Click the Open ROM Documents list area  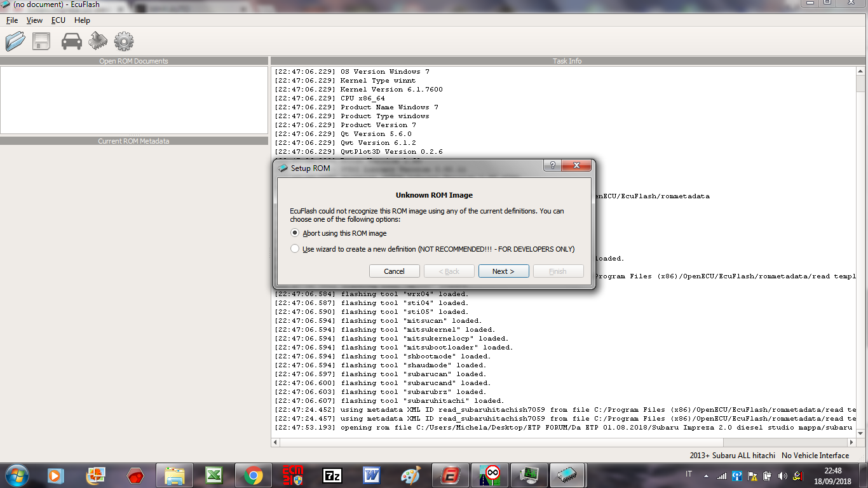134,100
